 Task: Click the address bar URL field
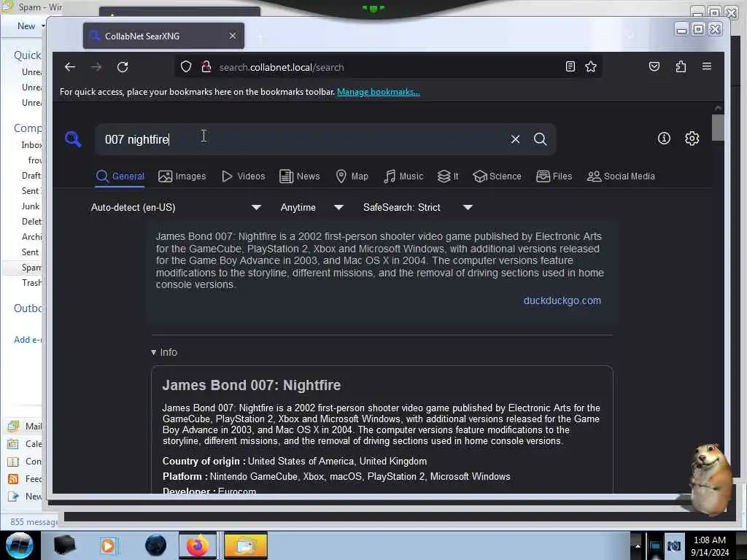coord(388,67)
